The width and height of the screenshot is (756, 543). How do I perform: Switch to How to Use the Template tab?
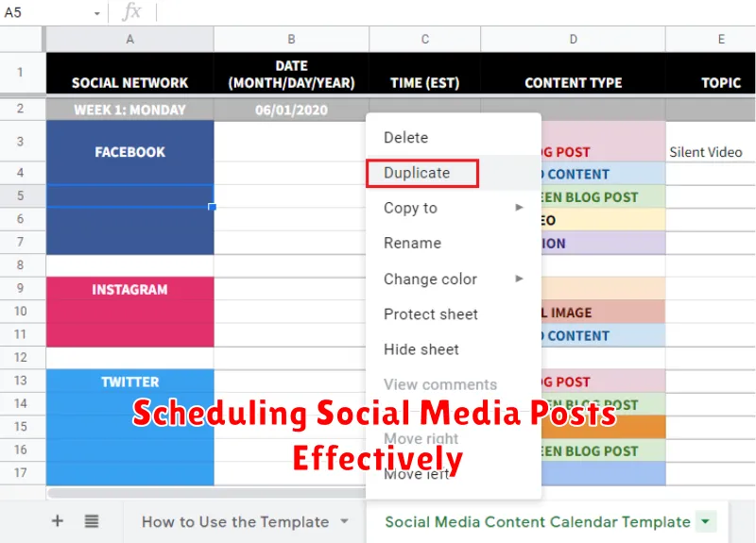coord(235,522)
